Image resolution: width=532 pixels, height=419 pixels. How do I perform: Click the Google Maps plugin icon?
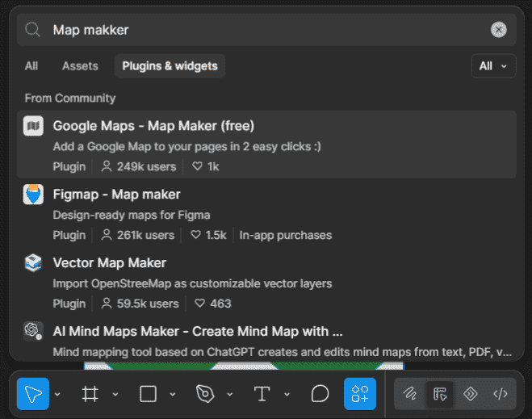[x=33, y=126]
